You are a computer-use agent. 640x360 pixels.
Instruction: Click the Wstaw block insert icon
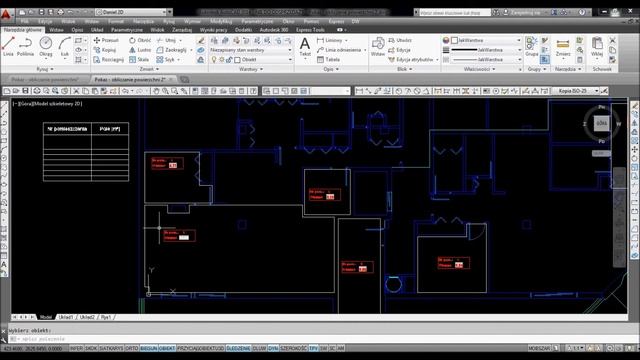pos(378,46)
